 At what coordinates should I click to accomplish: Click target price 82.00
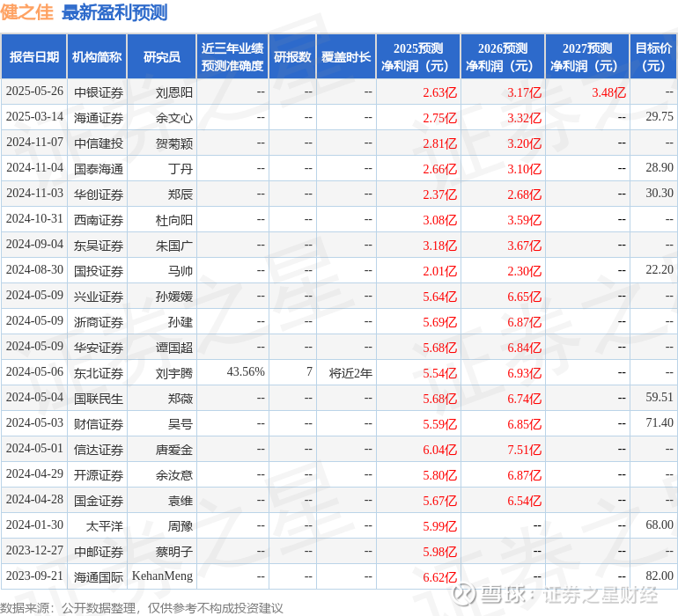coord(660,576)
